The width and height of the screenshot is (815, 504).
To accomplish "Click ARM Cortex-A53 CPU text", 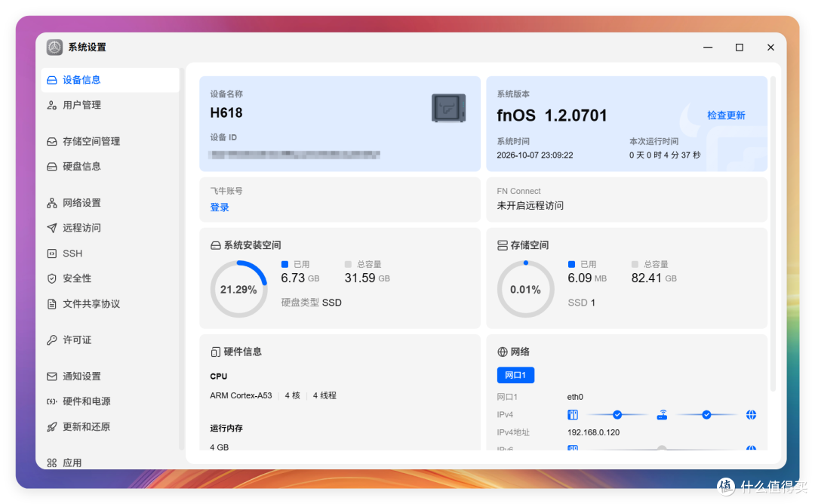I will coord(241,396).
